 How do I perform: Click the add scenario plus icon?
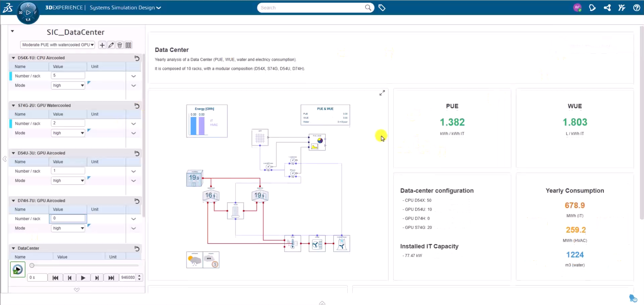point(102,45)
